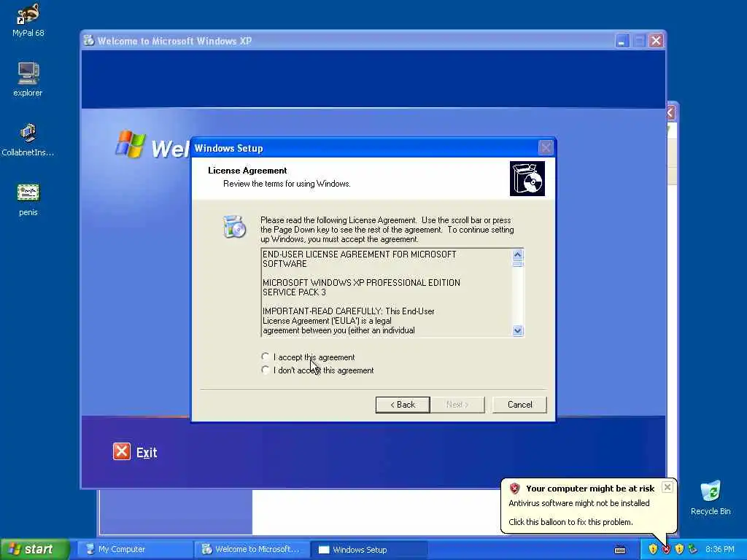The image size is (747, 560).
Task: Click the software box icon in header
Action: click(x=527, y=179)
